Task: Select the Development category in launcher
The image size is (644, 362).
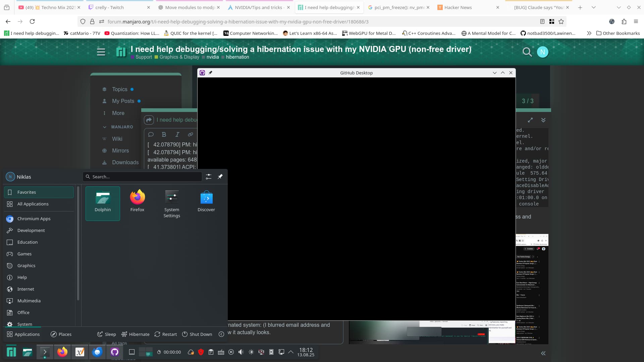Action: click(x=31, y=230)
